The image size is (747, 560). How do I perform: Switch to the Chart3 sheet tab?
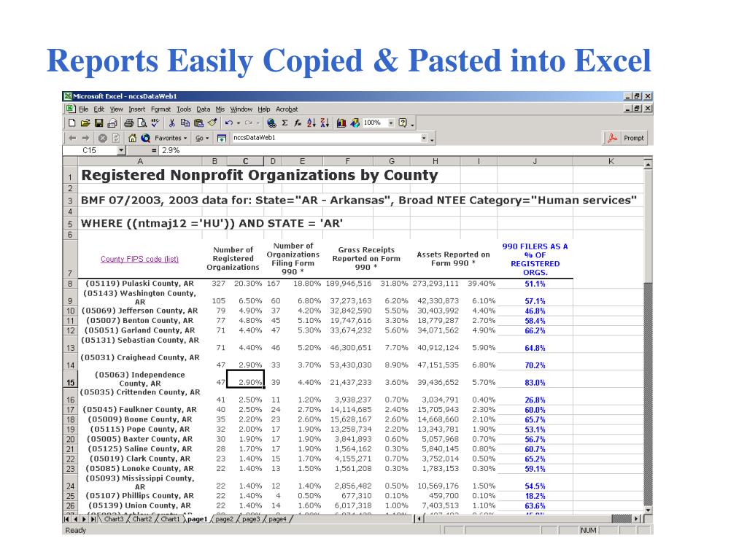tap(113, 519)
